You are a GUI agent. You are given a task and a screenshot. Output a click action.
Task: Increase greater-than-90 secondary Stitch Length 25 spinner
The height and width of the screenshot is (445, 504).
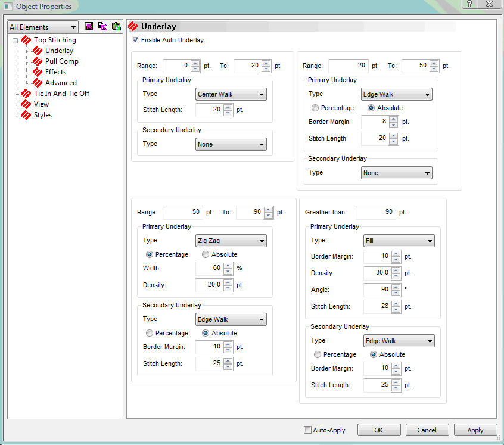coord(396,382)
